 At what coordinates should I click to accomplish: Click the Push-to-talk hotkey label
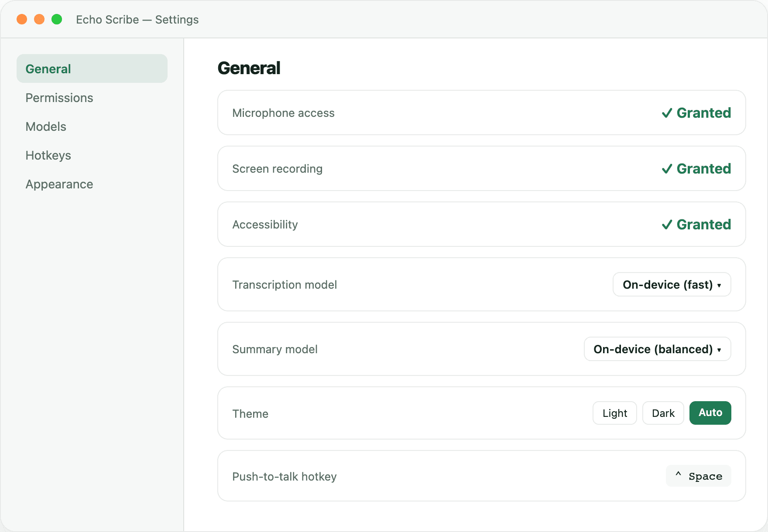(285, 477)
